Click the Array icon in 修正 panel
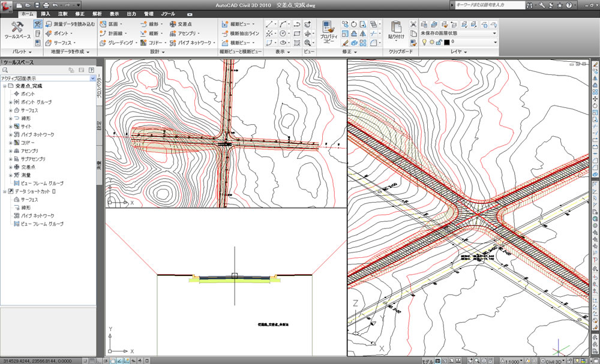The height and width of the screenshot is (364, 600). [363, 43]
